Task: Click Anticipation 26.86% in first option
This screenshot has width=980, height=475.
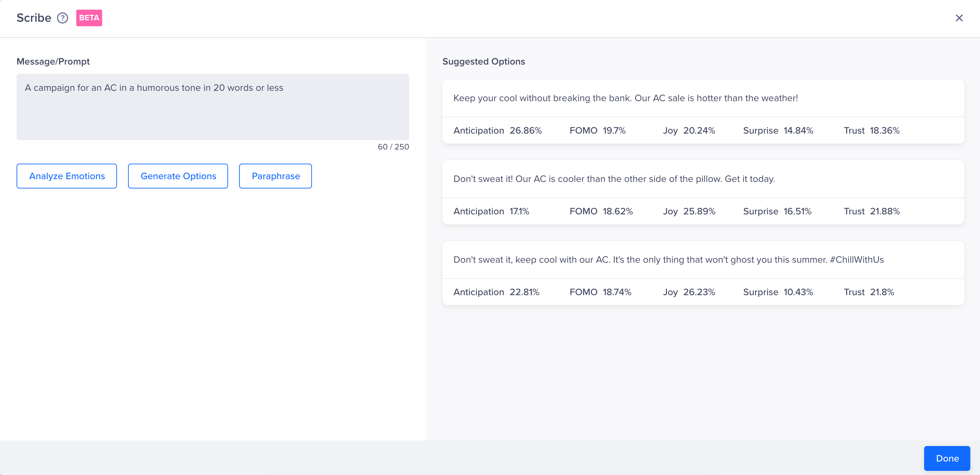Action: pyautogui.click(x=497, y=130)
